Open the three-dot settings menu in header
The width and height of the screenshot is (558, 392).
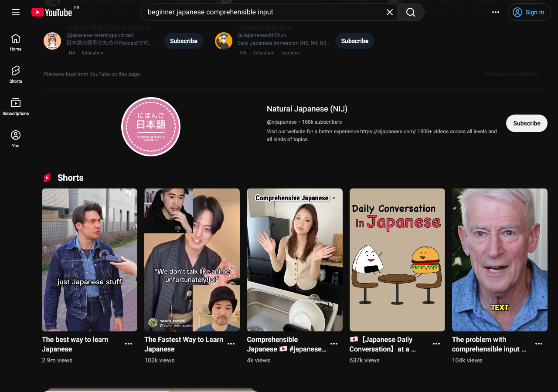click(496, 12)
